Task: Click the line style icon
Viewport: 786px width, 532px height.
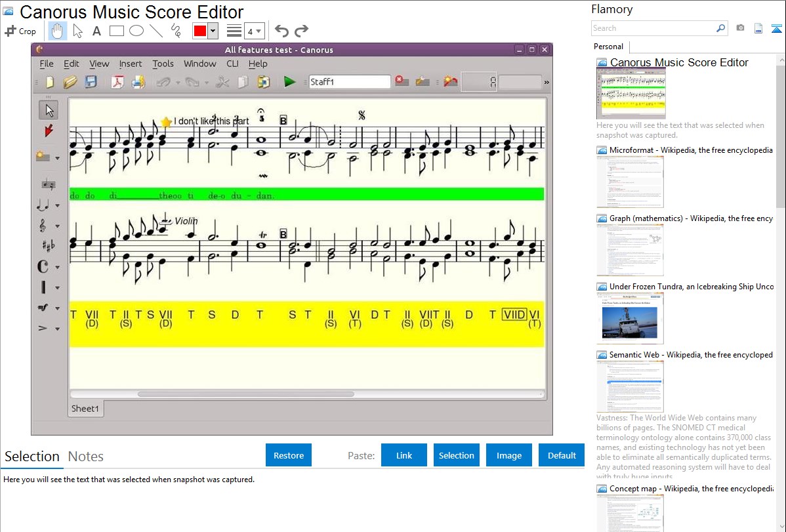Action: coord(234,31)
